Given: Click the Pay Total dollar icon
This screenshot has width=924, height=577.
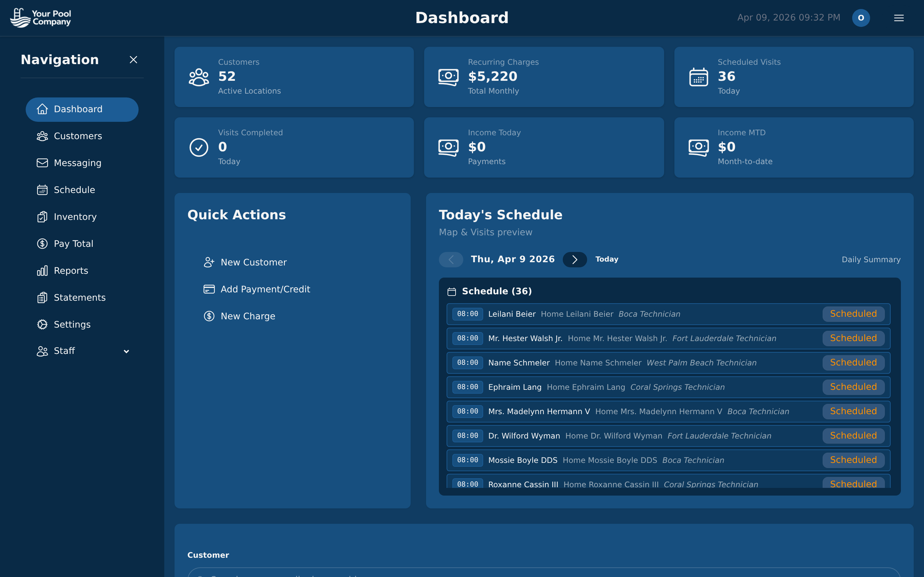Looking at the screenshot, I should [42, 244].
